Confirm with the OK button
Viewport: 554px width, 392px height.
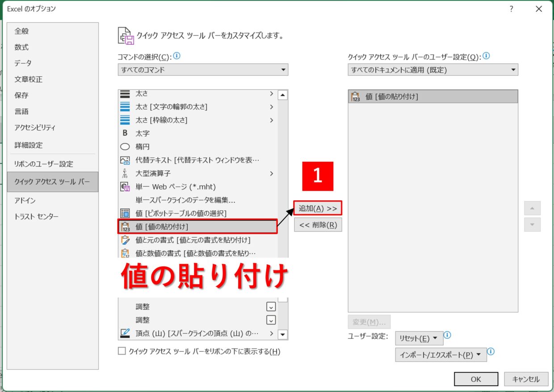(x=476, y=379)
